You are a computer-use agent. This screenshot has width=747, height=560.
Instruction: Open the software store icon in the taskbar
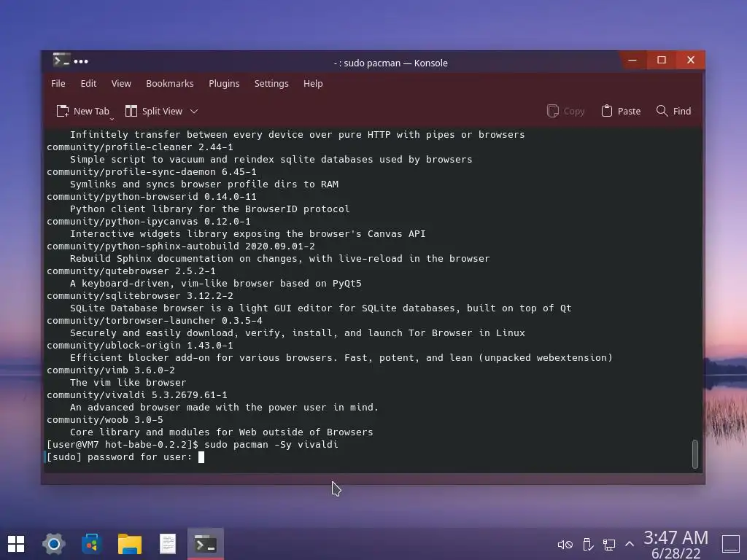[x=91, y=544]
